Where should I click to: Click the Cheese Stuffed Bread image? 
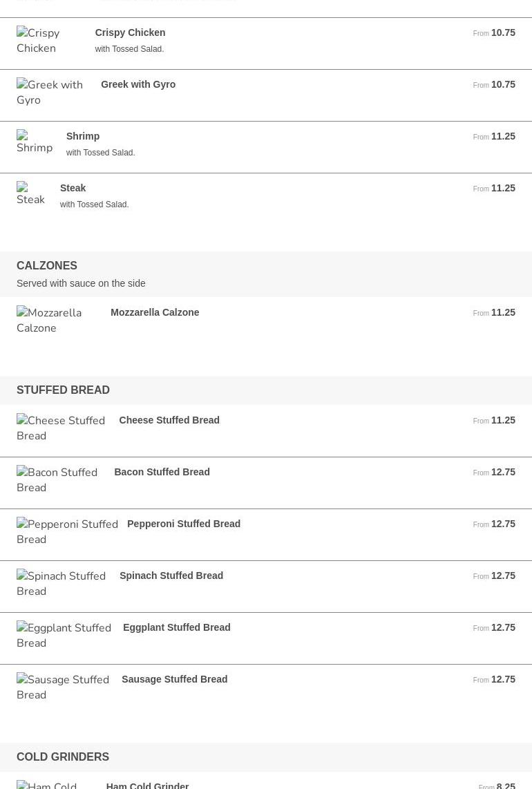point(61,428)
